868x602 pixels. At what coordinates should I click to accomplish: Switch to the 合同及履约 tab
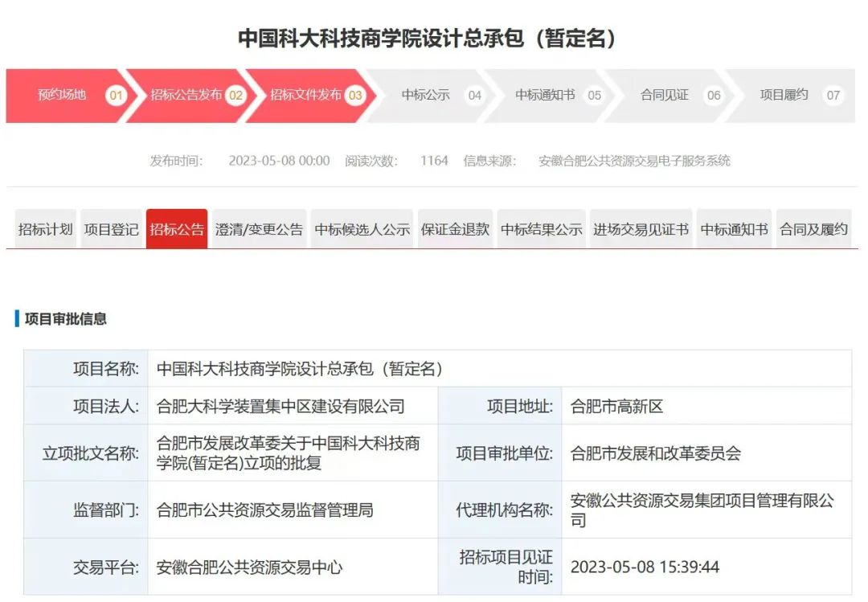813,229
